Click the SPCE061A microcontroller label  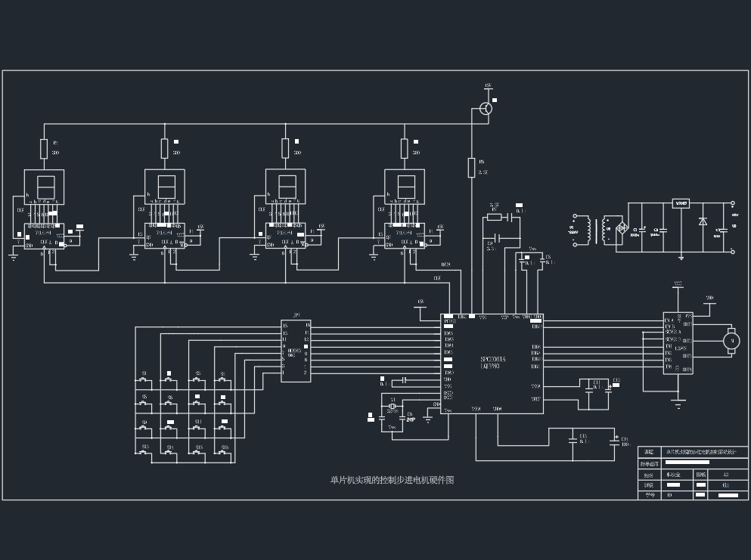[493, 359]
